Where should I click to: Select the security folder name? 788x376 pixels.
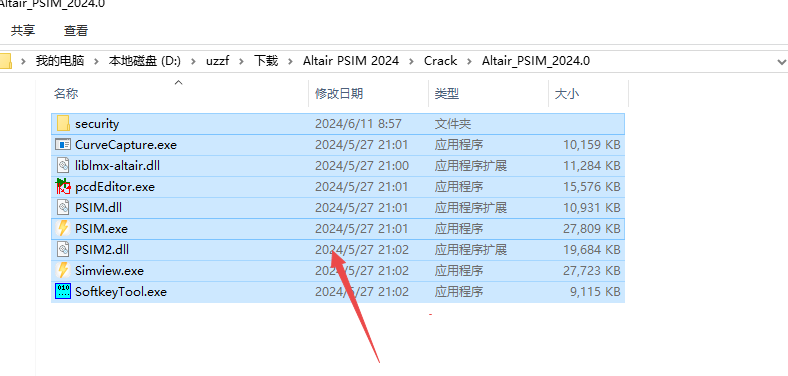tap(97, 124)
